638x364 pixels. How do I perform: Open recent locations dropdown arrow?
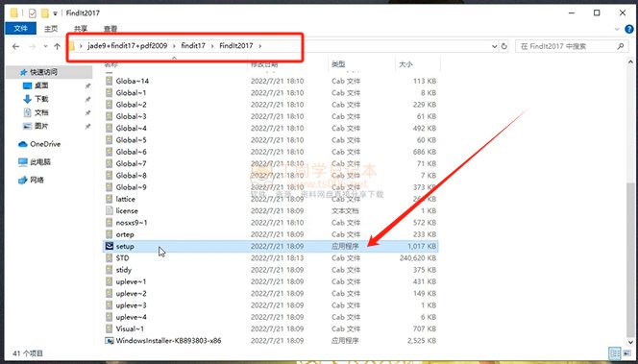[x=45, y=46]
